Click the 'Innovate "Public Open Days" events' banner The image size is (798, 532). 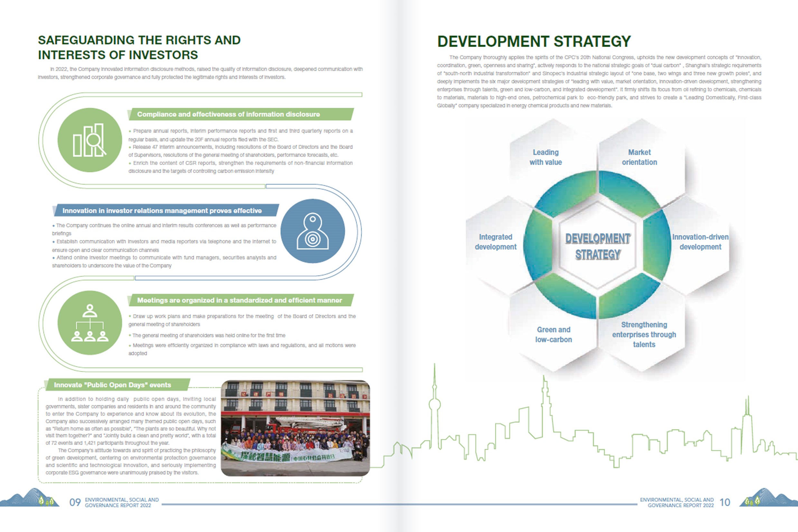(117, 385)
